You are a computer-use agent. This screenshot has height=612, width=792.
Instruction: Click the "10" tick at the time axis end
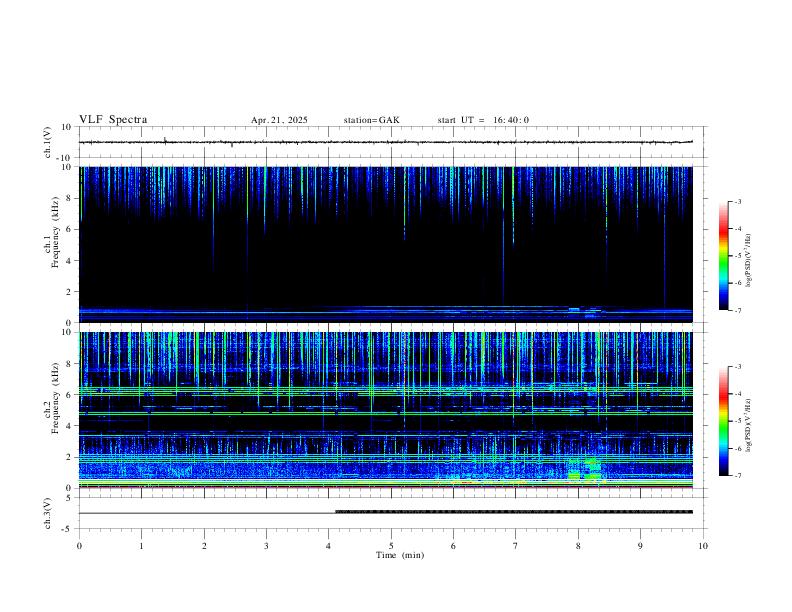[x=703, y=546]
